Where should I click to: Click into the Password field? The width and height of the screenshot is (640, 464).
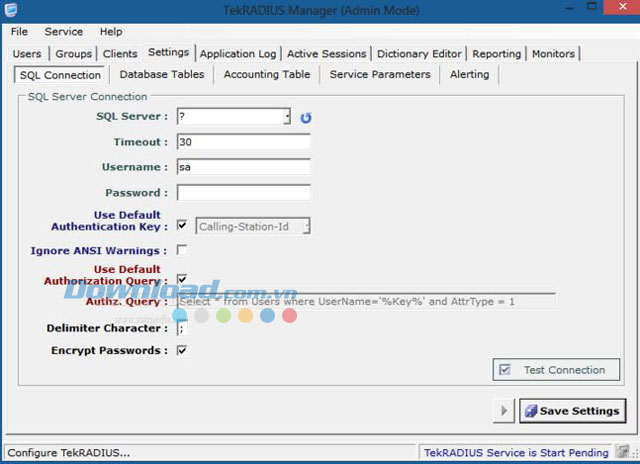[244, 192]
